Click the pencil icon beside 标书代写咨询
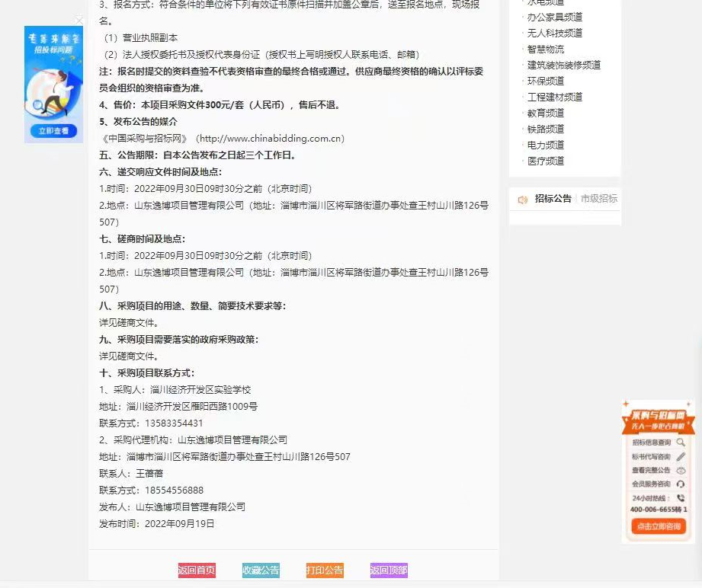The height and width of the screenshot is (588, 702). click(x=681, y=456)
